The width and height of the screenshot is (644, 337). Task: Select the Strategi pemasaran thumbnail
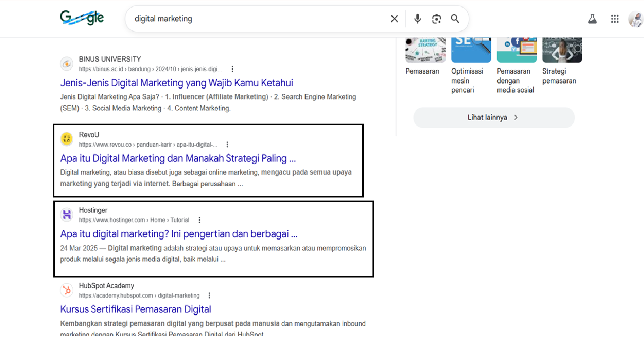coord(562,50)
